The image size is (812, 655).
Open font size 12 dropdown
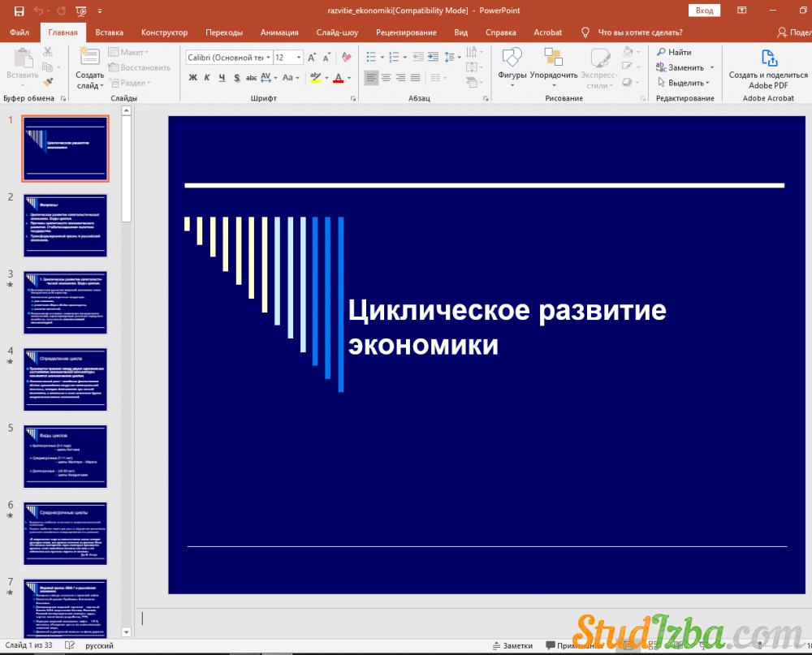299,58
